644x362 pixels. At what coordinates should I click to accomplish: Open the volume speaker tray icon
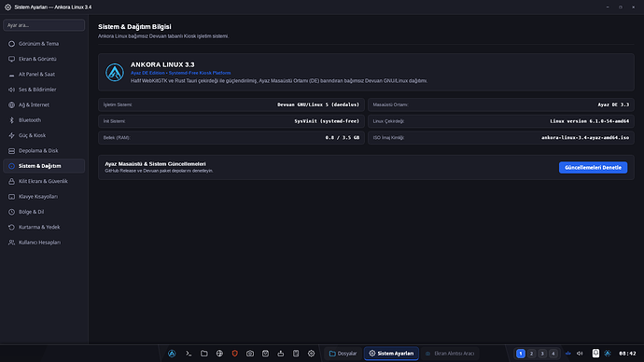click(x=580, y=354)
